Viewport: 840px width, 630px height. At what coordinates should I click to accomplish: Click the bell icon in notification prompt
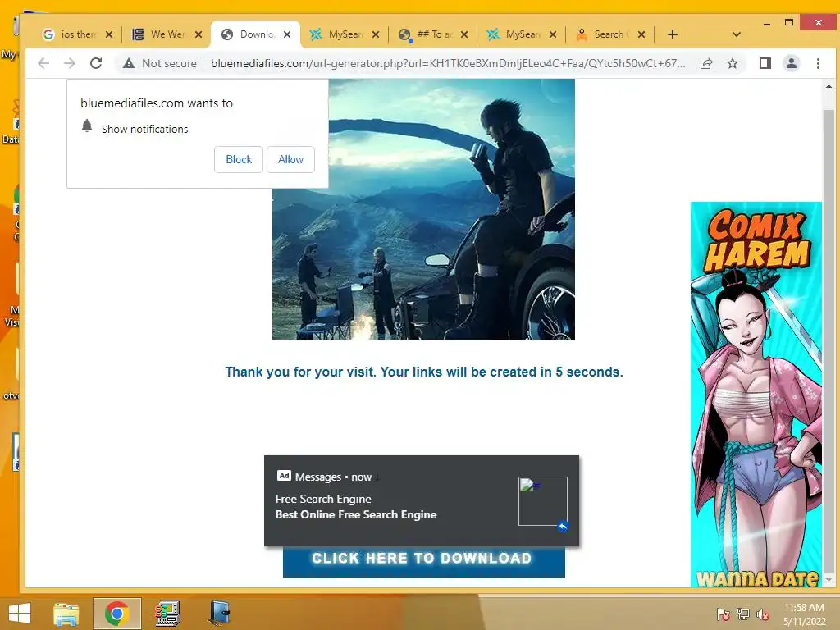point(87,126)
